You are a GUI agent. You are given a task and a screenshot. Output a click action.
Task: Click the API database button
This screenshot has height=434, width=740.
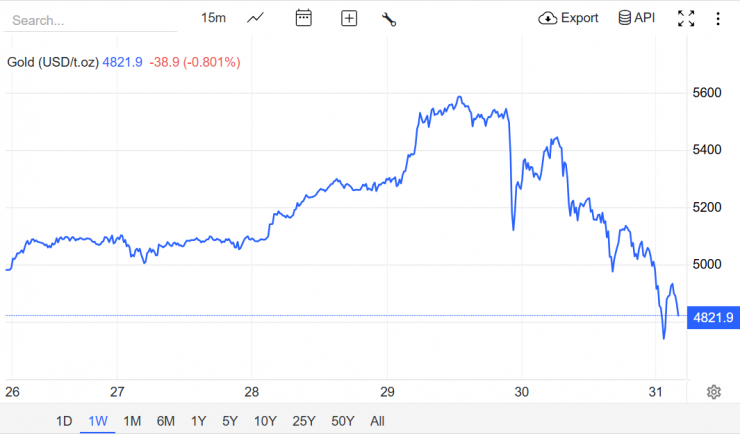636,18
